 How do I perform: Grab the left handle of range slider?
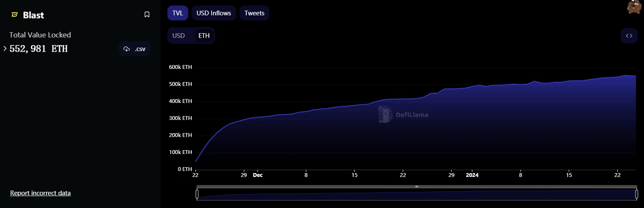[197, 194]
